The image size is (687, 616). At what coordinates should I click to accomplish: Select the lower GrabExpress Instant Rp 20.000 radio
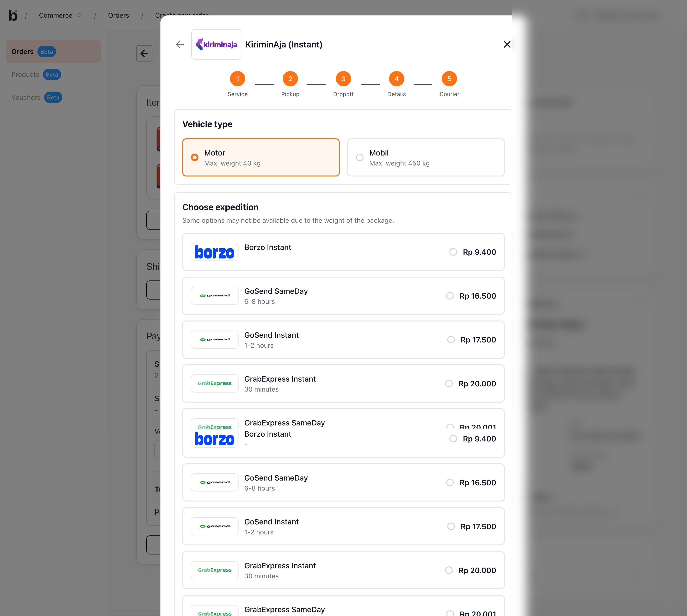pyautogui.click(x=449, y=570)
